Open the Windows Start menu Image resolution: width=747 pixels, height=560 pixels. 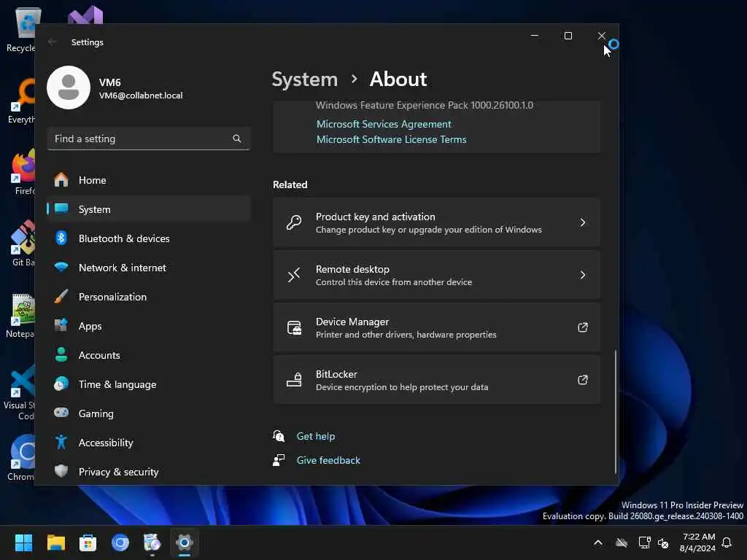(x=23, y=542)
